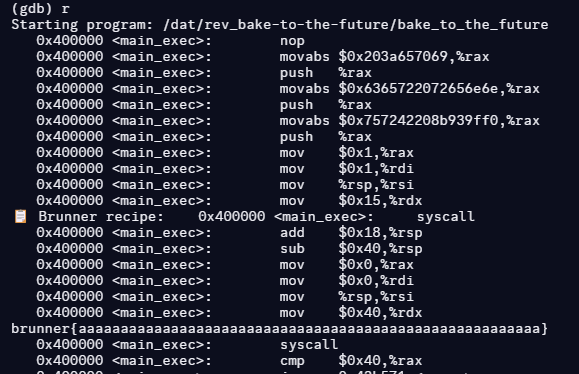Click the mov $0x0,%rax instruction

point(347,265)
